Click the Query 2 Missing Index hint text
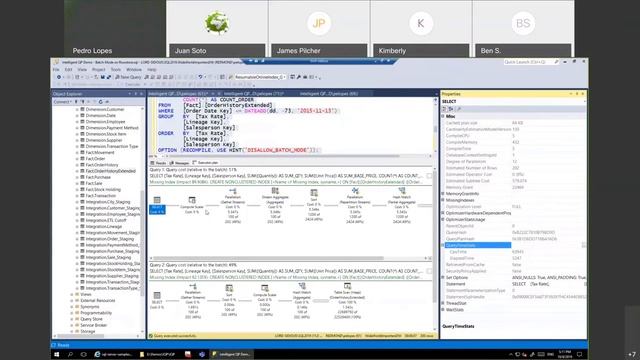This screenshot has width=640, height=360. 286,277
